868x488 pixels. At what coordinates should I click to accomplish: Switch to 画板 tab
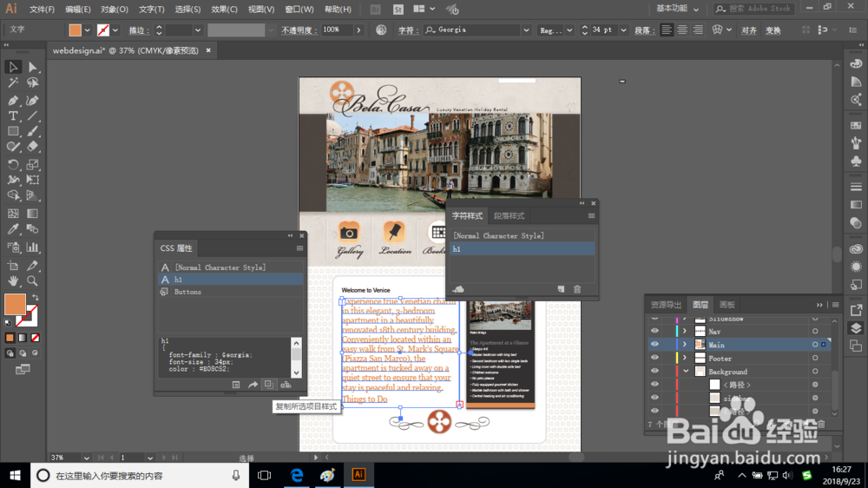[727, 305]
